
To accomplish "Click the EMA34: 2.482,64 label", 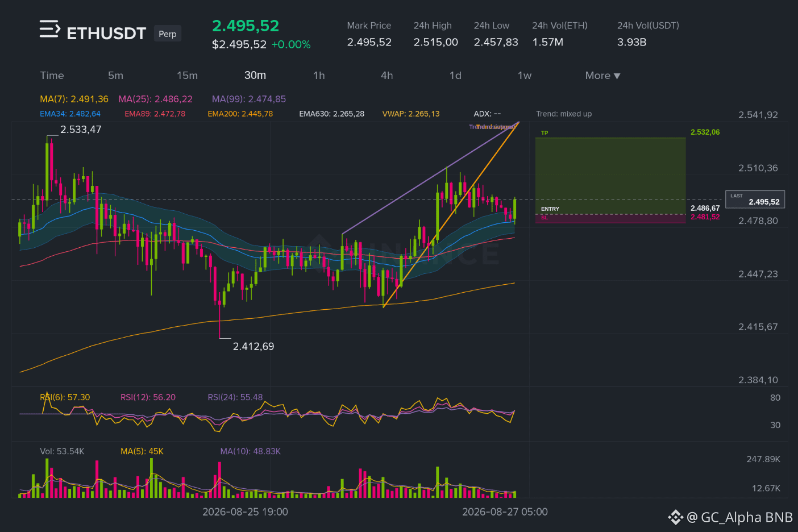I will coord(70,114).
